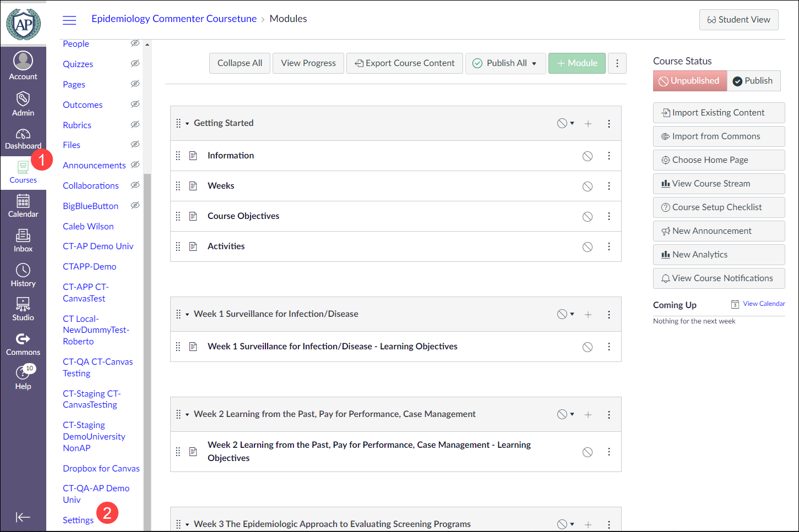Viewport: 799px width, 532px height.
Task: Open Week 1 module publish dropdown
Action: coord(566,314)
